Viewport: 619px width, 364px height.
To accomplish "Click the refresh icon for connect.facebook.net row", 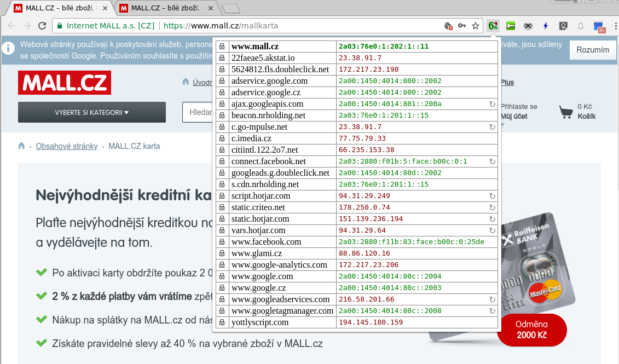I will pos(492,161).
